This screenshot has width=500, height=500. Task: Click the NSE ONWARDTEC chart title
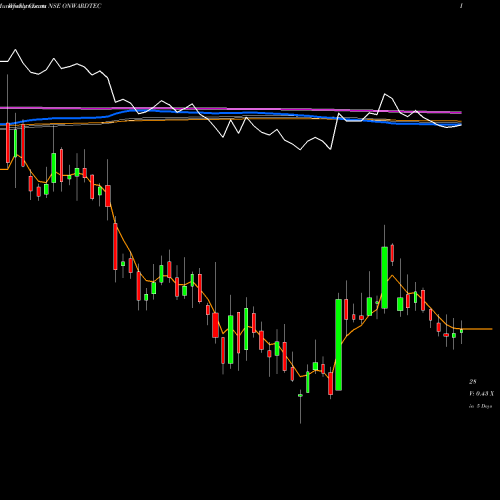(75, 6)
